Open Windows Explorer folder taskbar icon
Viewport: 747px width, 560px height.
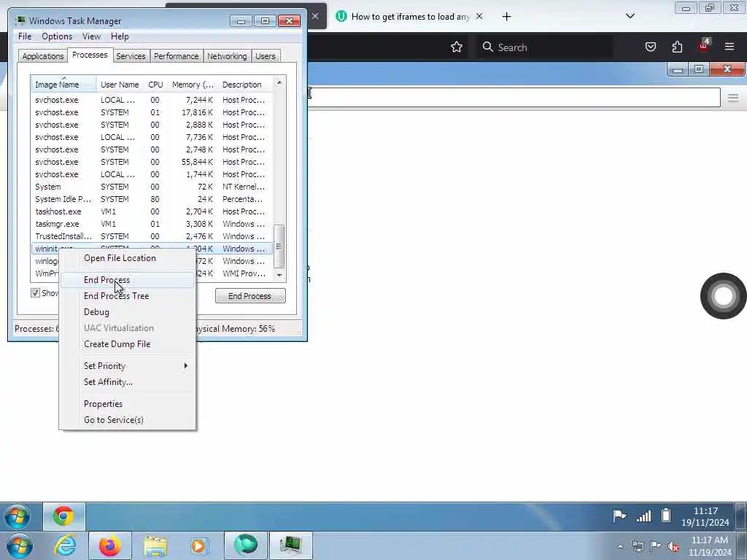pos(155,545)
